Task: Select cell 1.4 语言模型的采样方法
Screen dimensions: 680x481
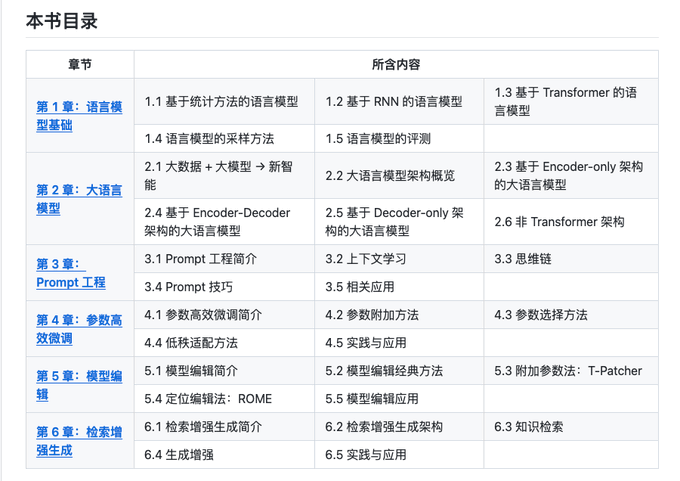Action: [x=224, y=139]
